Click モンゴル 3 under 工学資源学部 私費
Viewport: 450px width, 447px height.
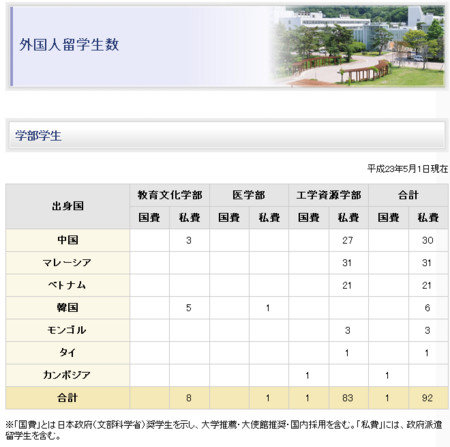pyautogui.click(x=347, y=331)
